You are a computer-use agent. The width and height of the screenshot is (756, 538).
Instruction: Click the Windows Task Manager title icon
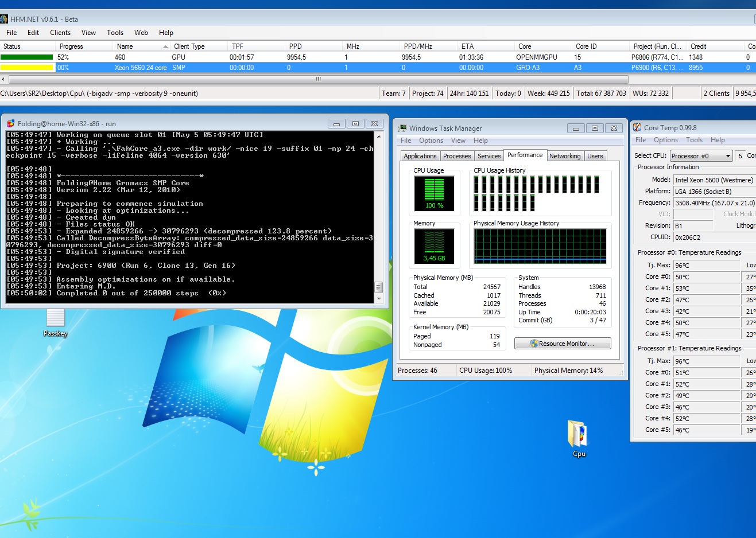[x=402, y=128]
